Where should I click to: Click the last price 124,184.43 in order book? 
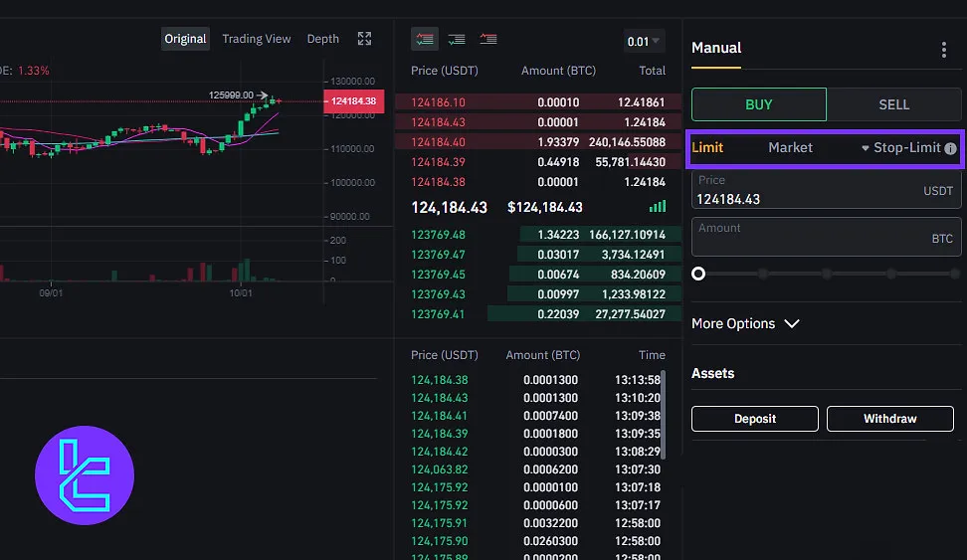tap(449, 207)
